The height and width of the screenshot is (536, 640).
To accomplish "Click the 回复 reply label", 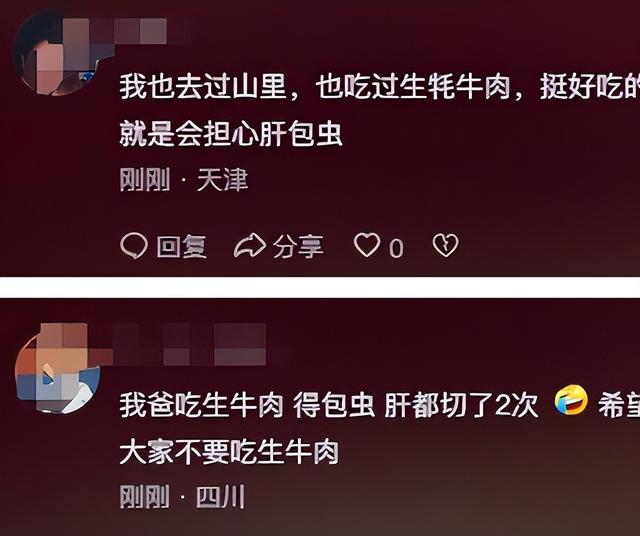I will pos(182,247).
